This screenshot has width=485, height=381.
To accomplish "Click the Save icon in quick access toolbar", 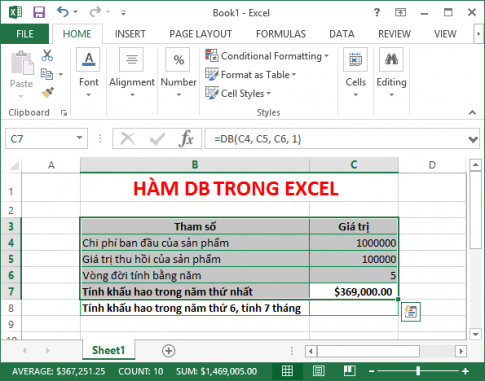I will pos(39,13).
